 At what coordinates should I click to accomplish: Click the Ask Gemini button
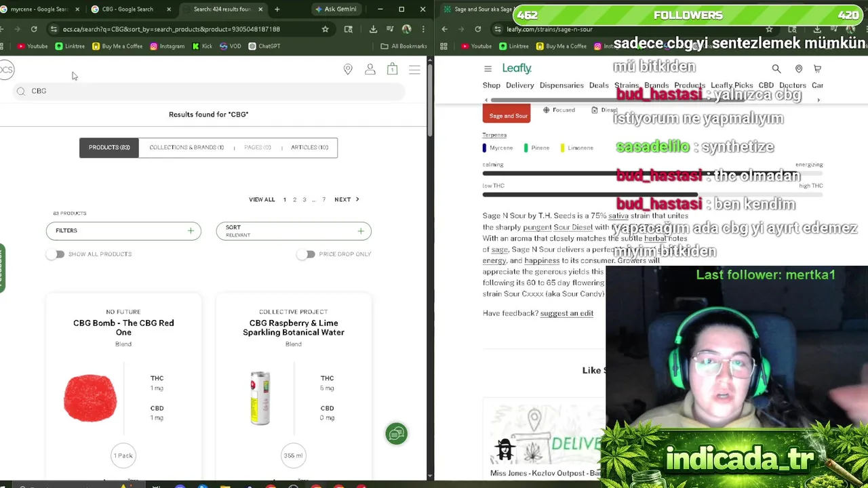click(336, 9)
